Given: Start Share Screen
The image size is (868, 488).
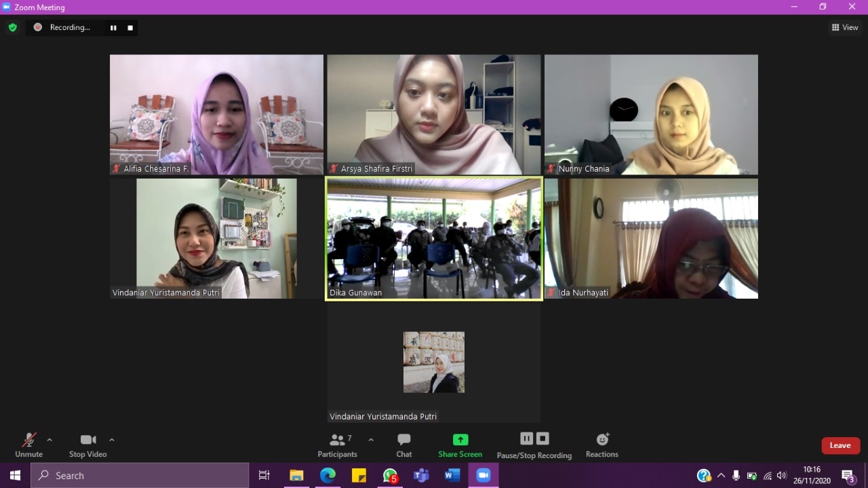Looking at the screenshot, I should [460, 445].
